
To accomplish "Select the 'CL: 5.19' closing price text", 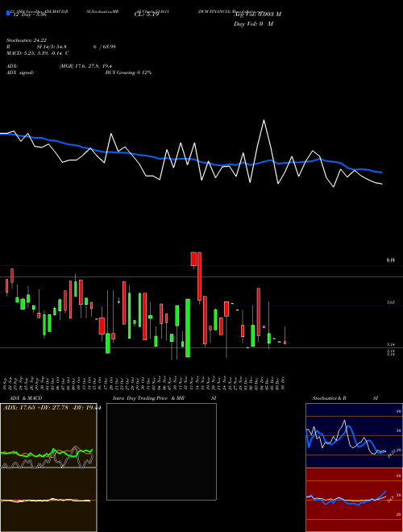I will 147,15.
